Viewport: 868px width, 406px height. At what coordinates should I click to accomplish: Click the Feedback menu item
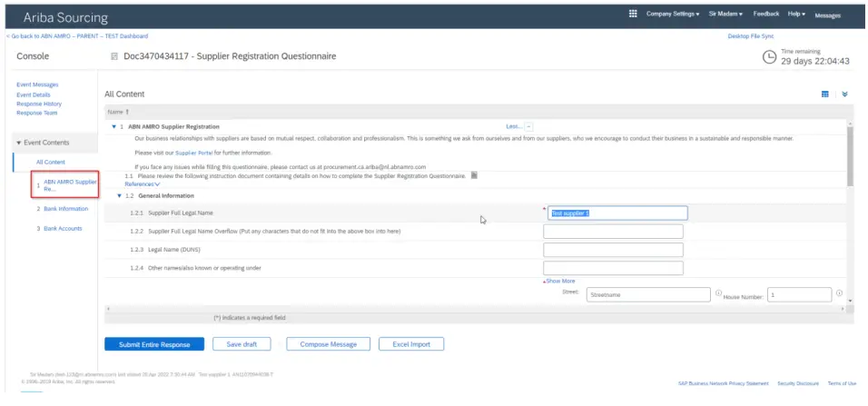766,14
